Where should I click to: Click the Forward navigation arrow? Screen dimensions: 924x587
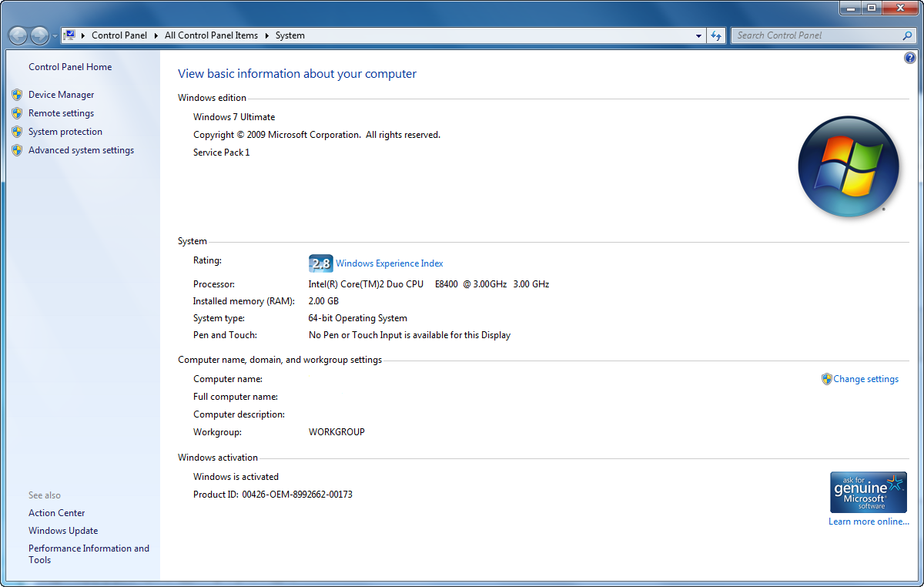point(39,35)
